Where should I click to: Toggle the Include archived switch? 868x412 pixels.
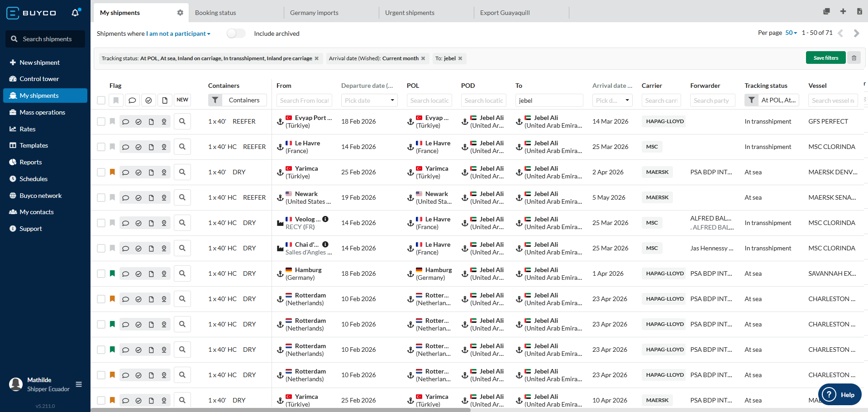click(x=236, y=34)
